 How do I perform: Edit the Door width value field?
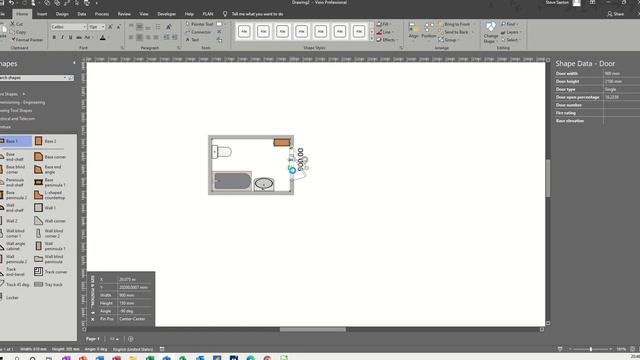[x=621, y=73]
